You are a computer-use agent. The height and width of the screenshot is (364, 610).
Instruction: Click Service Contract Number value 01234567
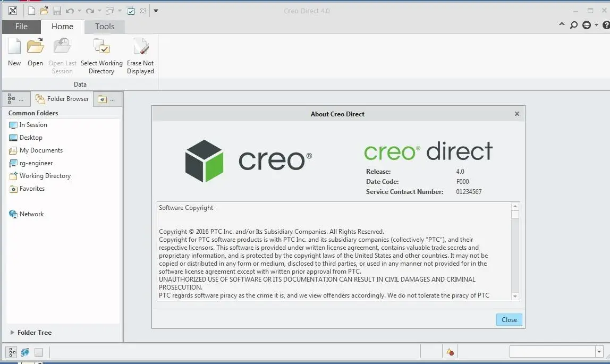[x=469, y=192]
